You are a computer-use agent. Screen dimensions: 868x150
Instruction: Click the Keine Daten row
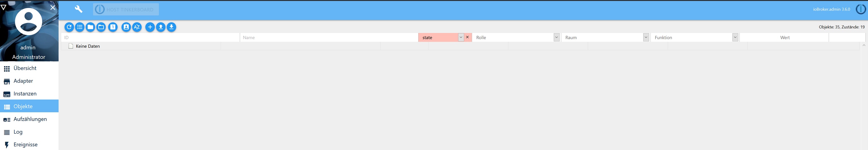(460, 46)
